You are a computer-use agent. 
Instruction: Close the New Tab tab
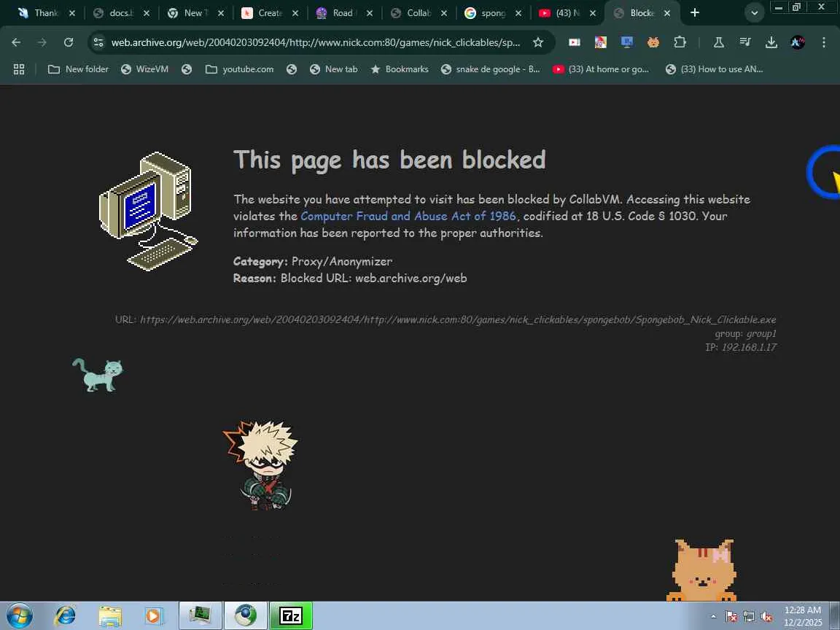pyautogui.click(x=221, y=13)
